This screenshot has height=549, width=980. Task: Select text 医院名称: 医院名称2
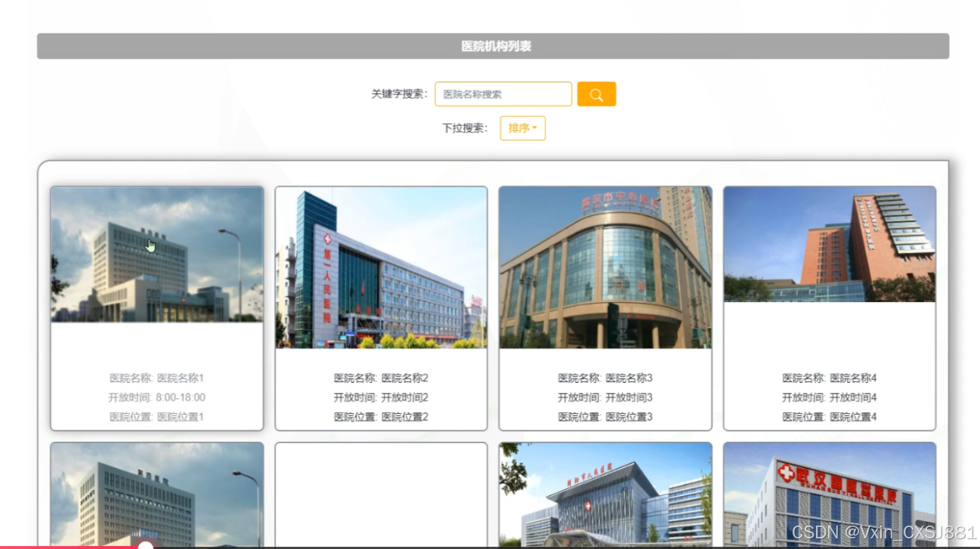[x=381, y=378]
